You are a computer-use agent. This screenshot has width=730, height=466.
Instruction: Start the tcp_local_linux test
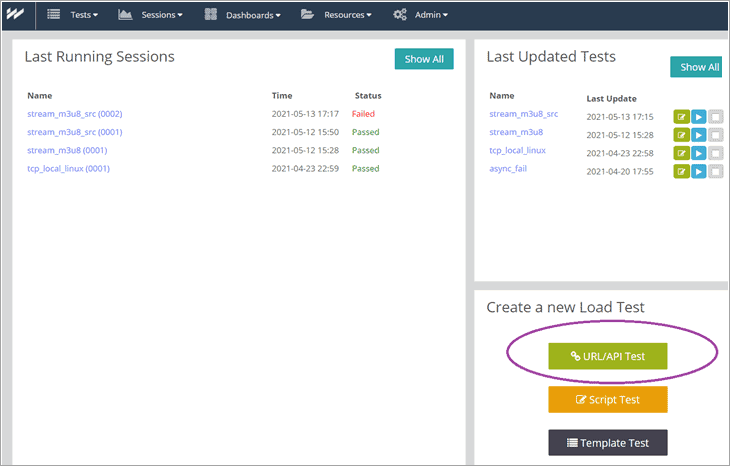pos(698,153)
